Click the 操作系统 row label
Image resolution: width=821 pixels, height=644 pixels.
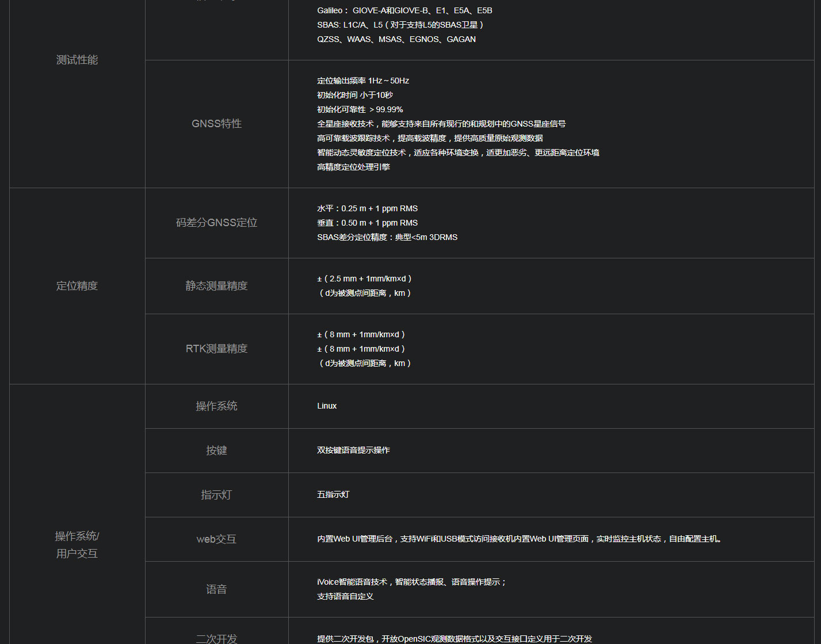tap(216, 406)
